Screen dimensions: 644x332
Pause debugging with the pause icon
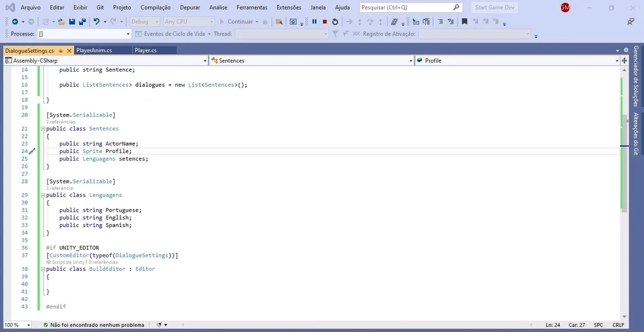[314, 21]
